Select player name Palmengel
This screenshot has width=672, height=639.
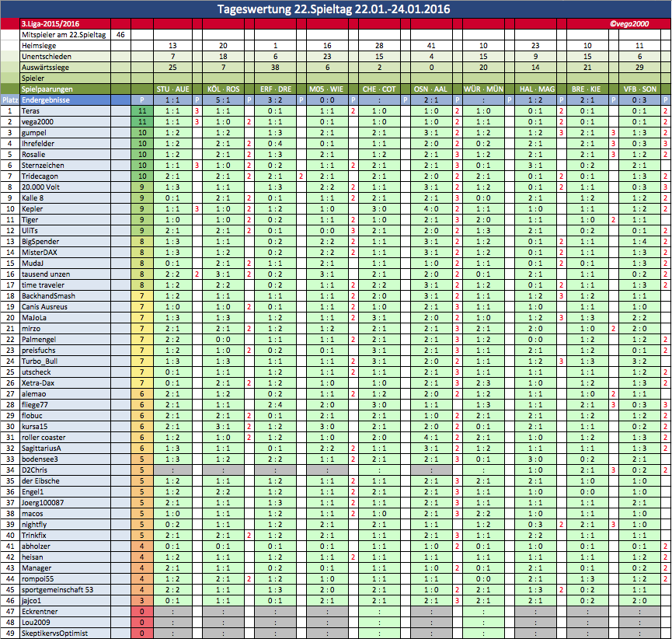pyautogui.click(x=39, y=340)
